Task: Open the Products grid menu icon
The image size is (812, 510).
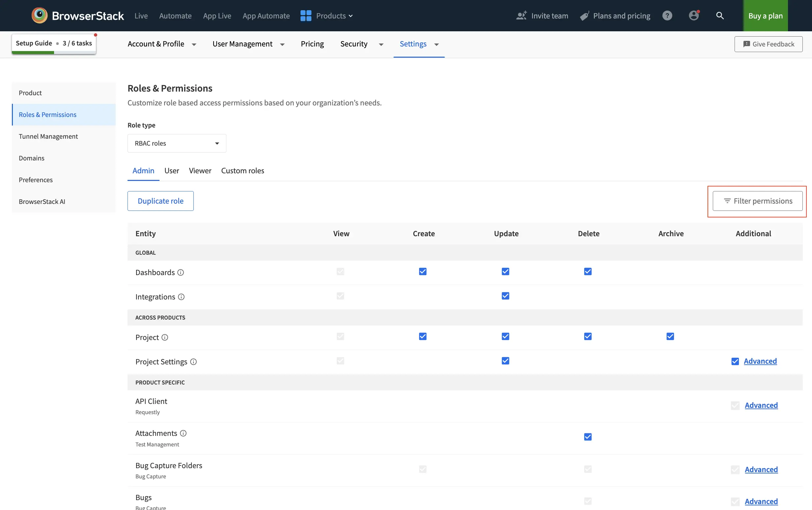Action: click(x=305, y=15)
